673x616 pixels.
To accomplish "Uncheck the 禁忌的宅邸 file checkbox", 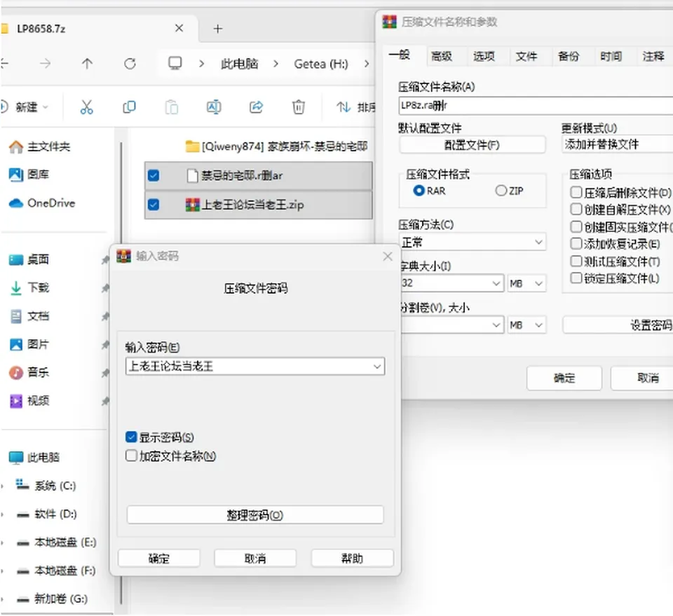I will point(154,175).
